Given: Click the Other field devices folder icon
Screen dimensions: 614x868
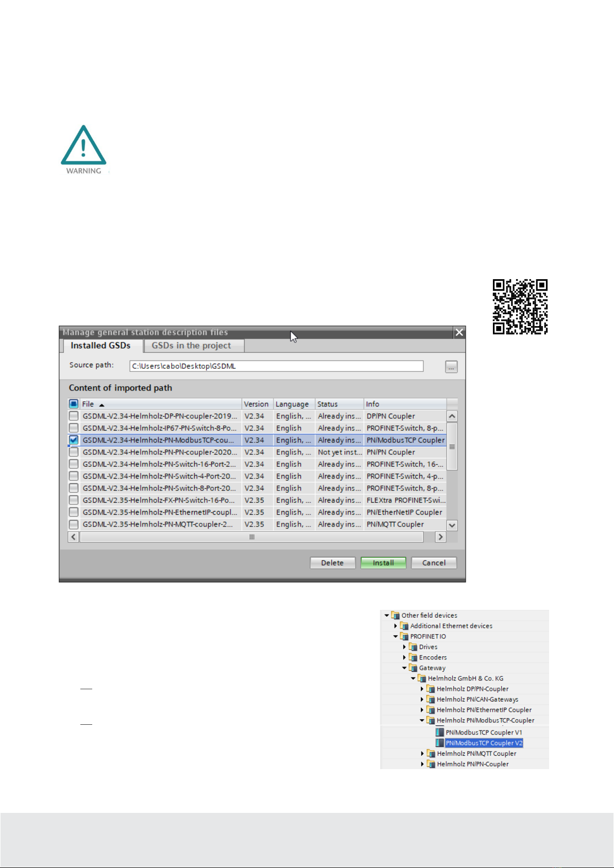Looking at the screenshot, I should 396,615.
